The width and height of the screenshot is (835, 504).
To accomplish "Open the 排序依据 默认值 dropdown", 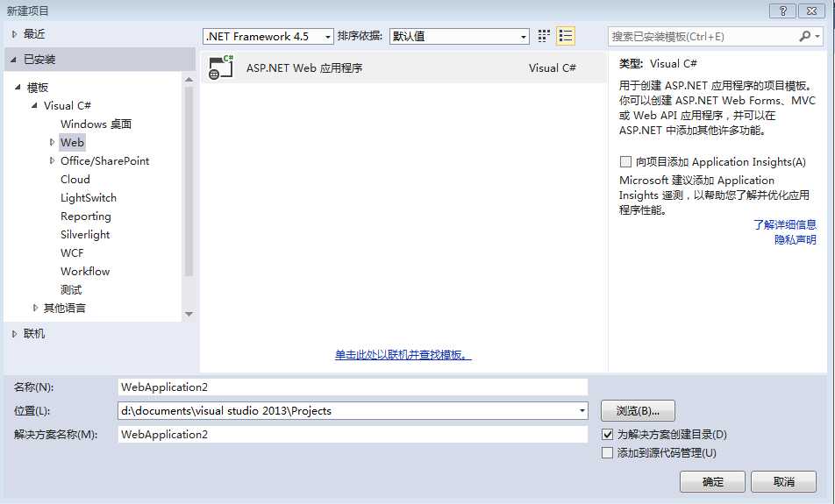I will click(x=524, y=37).
